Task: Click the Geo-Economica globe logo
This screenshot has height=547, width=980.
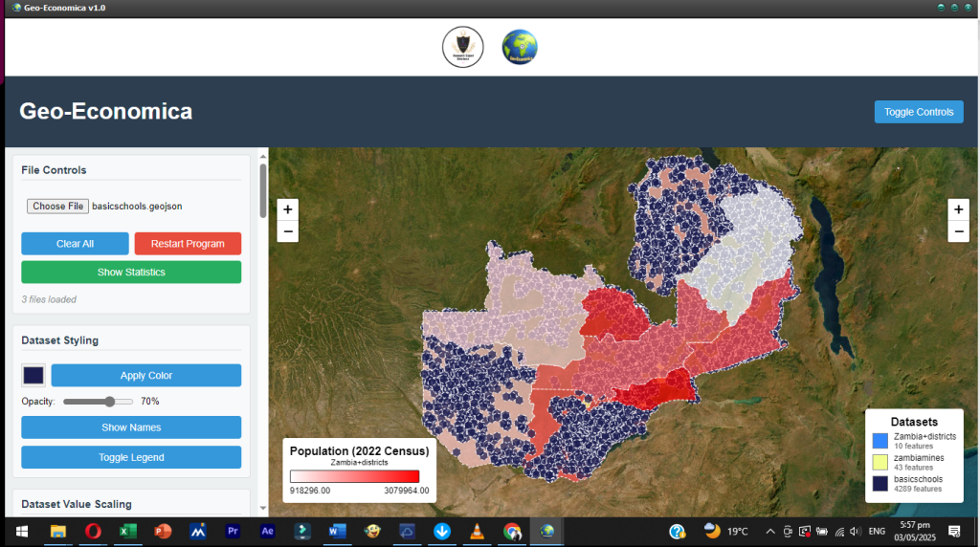Action: [520, 47]
